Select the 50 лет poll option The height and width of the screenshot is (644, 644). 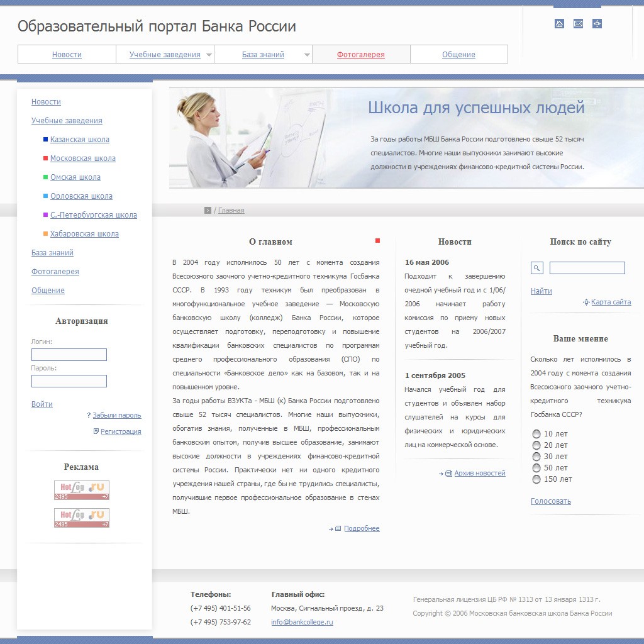pyautogui.click(x=536, y=468)
